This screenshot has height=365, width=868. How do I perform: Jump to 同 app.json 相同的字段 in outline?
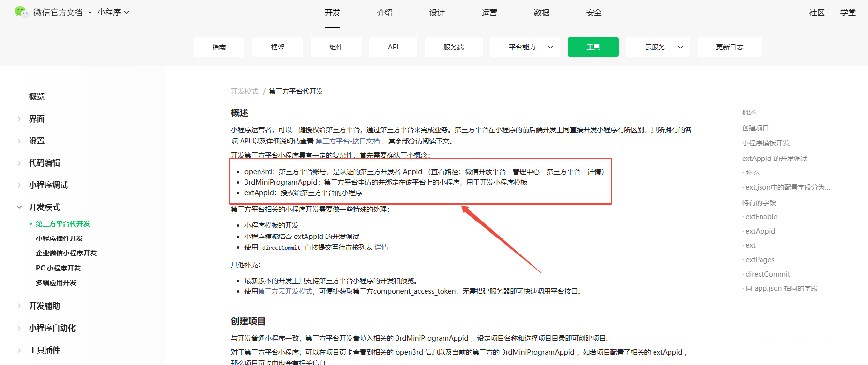click(782, 288)
